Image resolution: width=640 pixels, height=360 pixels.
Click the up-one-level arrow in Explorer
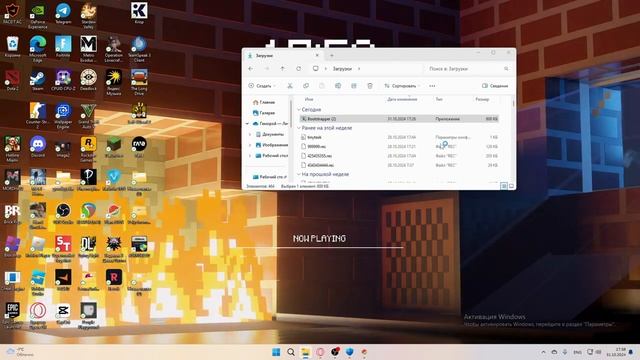coord(282,69)
